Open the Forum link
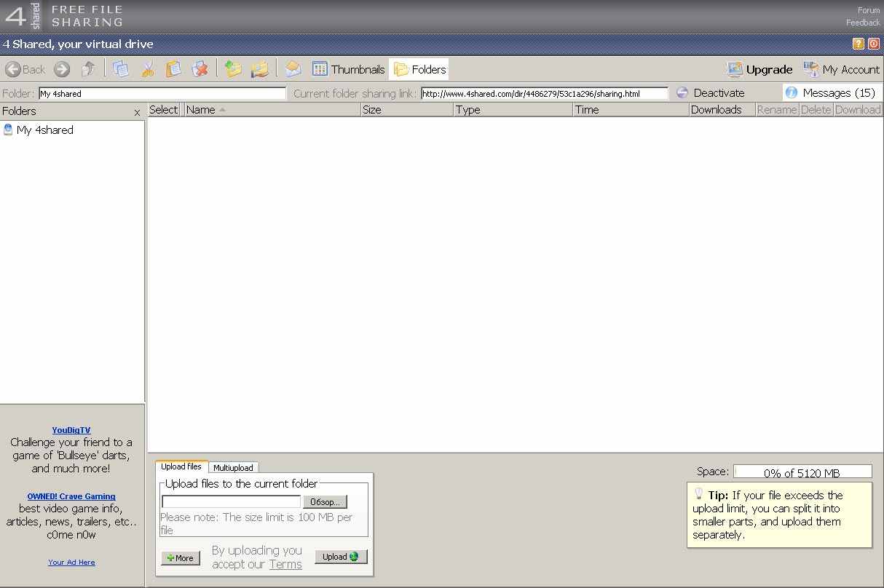The image size is (884, 588). [869, 10]
